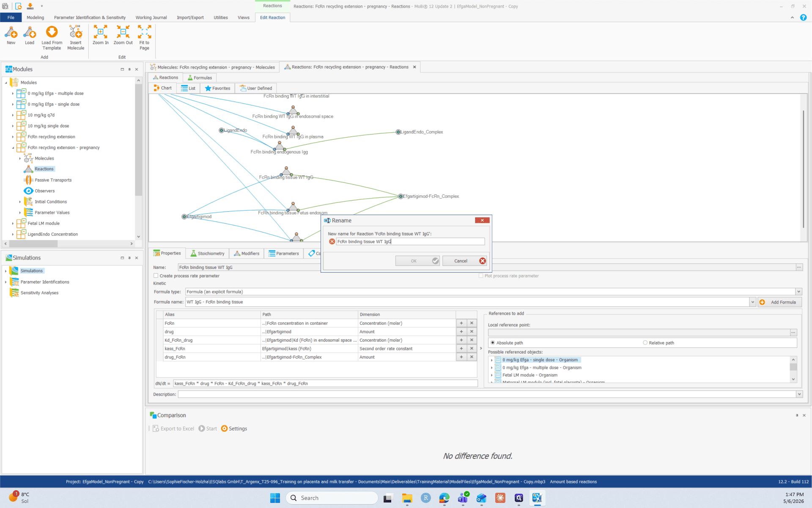Open File Explorer from taskbar

pyautogui.click(x=407, y=498)
